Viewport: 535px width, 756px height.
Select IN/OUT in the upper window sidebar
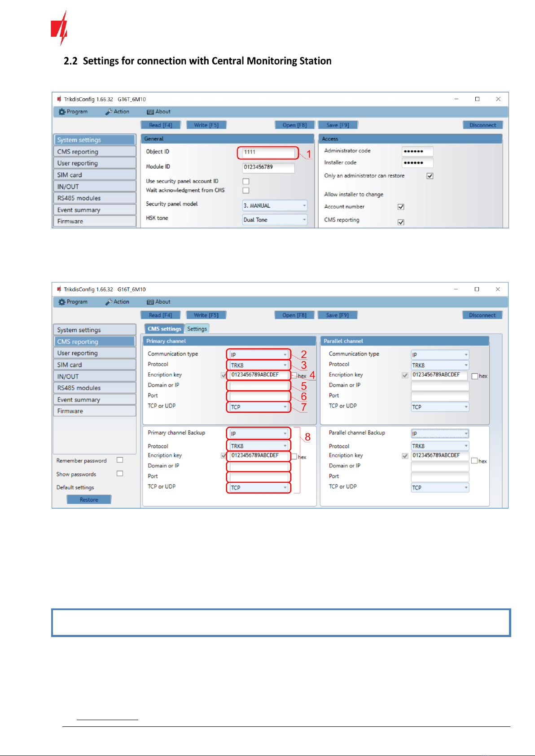95,187
